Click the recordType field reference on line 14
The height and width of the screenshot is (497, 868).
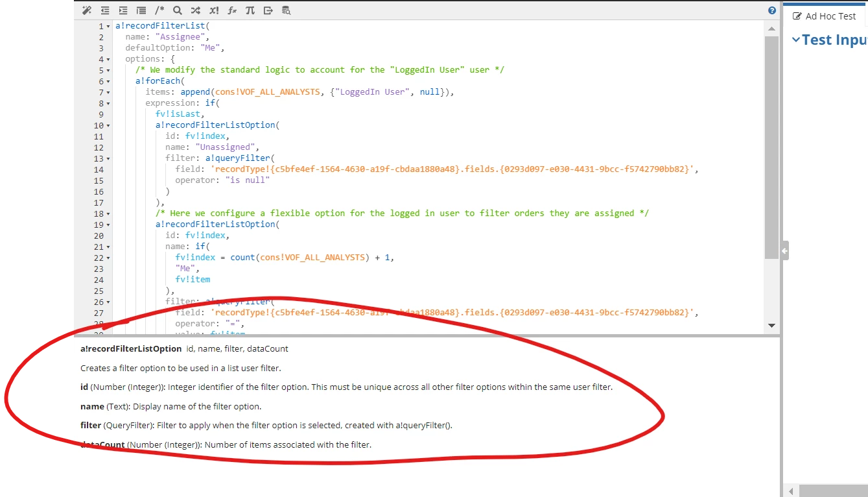[451, 170]
